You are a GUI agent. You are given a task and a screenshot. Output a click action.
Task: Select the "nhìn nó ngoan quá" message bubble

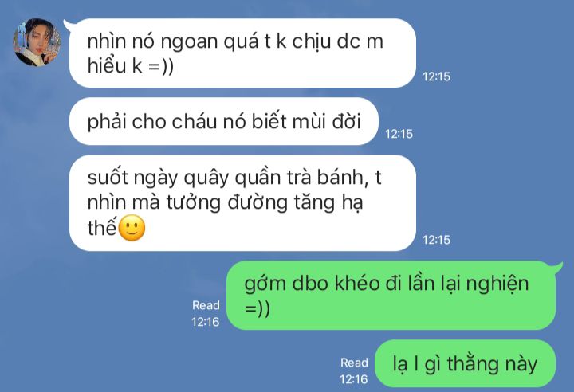tap(242, 53)
